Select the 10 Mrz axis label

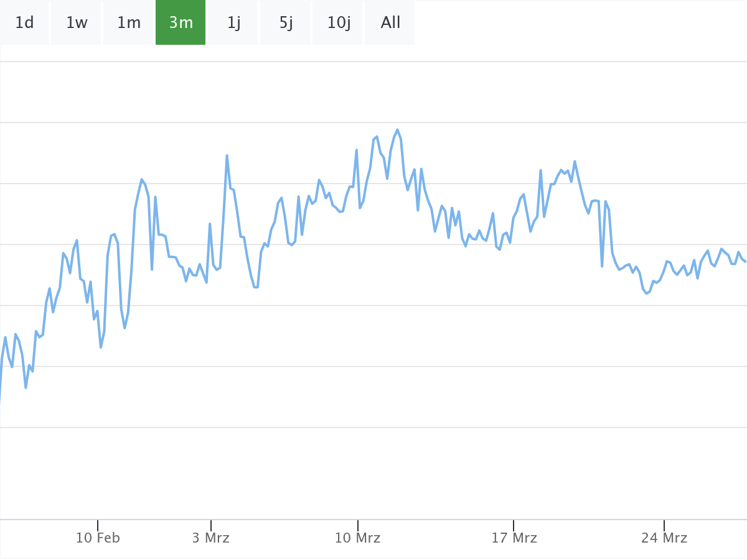(x=357, y=538)
